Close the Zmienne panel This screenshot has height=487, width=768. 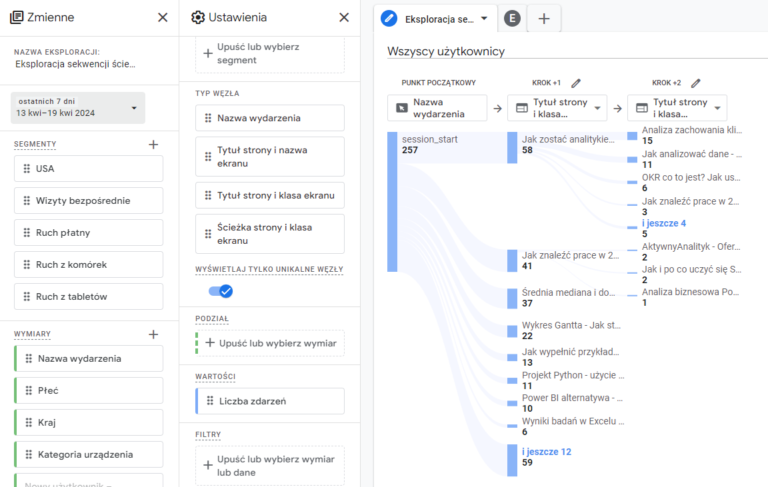point(163,17)
